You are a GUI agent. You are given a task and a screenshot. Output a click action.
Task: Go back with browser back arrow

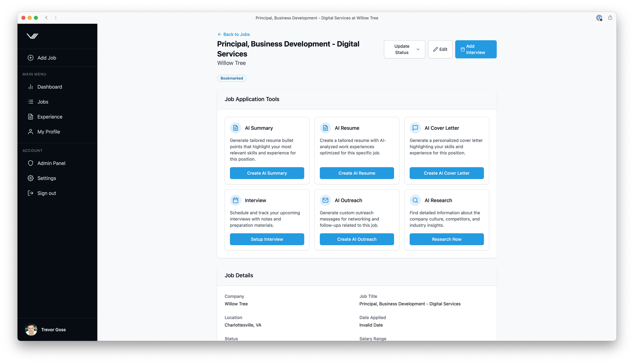46,18
